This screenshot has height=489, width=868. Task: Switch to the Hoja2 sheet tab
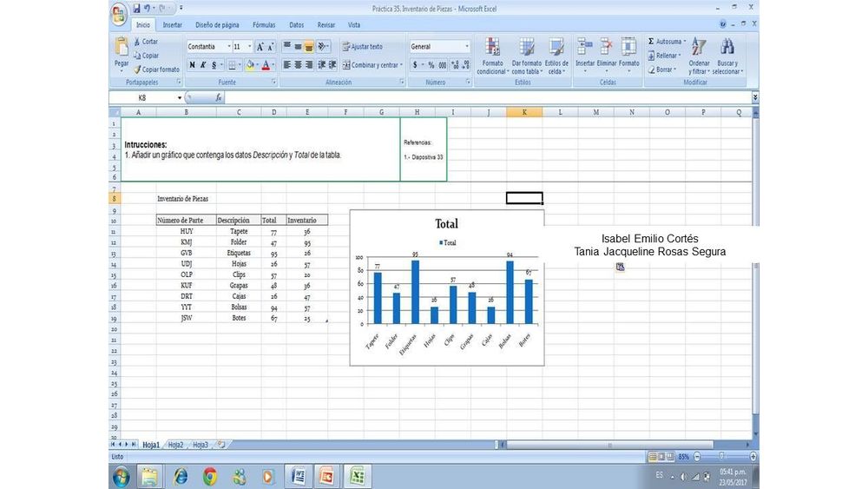click(x=175, y=445)
